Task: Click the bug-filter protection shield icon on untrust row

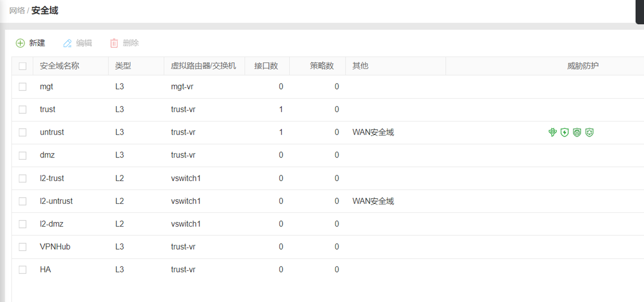Action: [552, 132]
